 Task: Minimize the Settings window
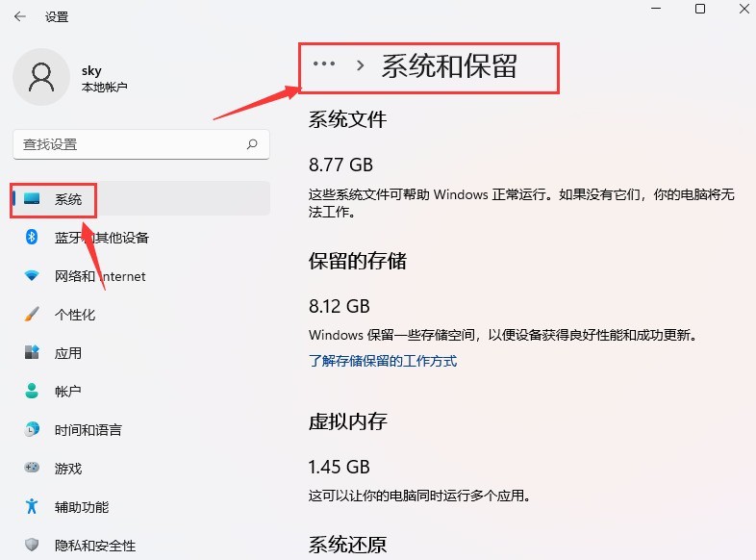pyautogui.click(x=656, y=9)
